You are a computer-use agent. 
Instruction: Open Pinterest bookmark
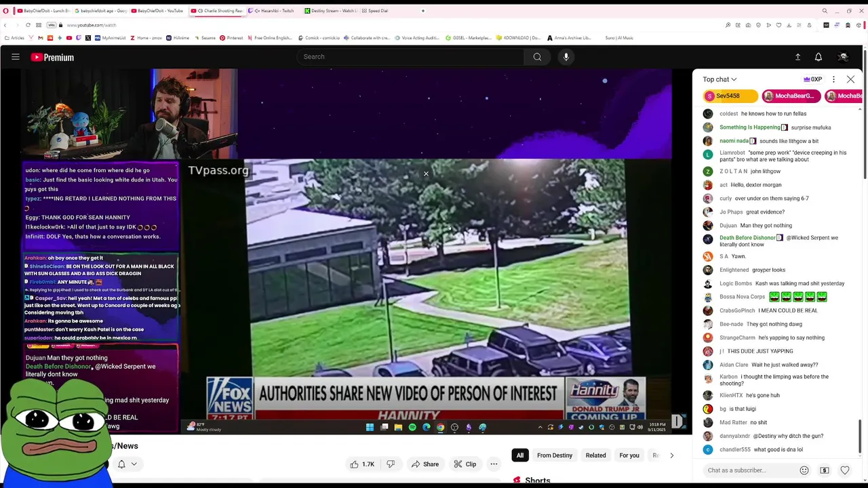coord(231,38)
